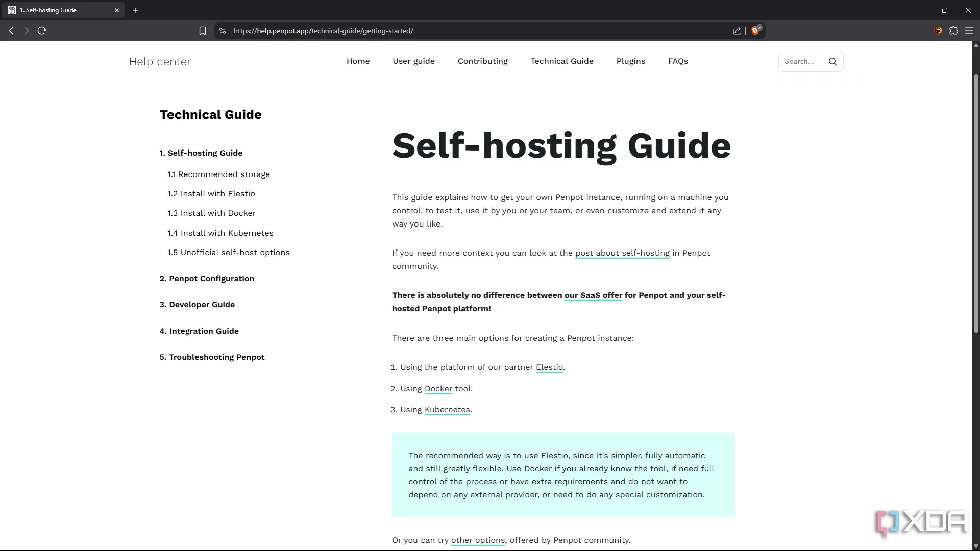Click the page scrollbar thumb

click(976, 204)
